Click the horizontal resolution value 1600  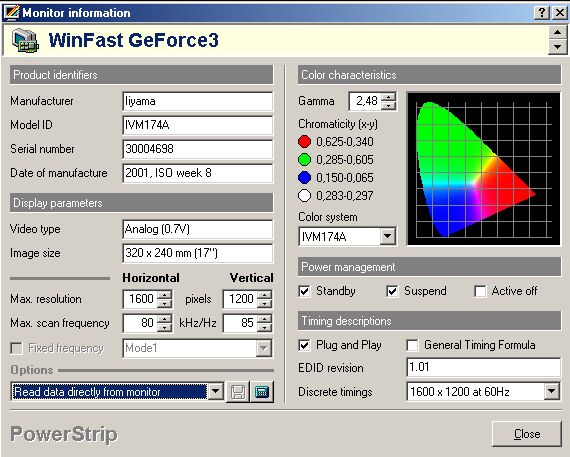point(141,299)
